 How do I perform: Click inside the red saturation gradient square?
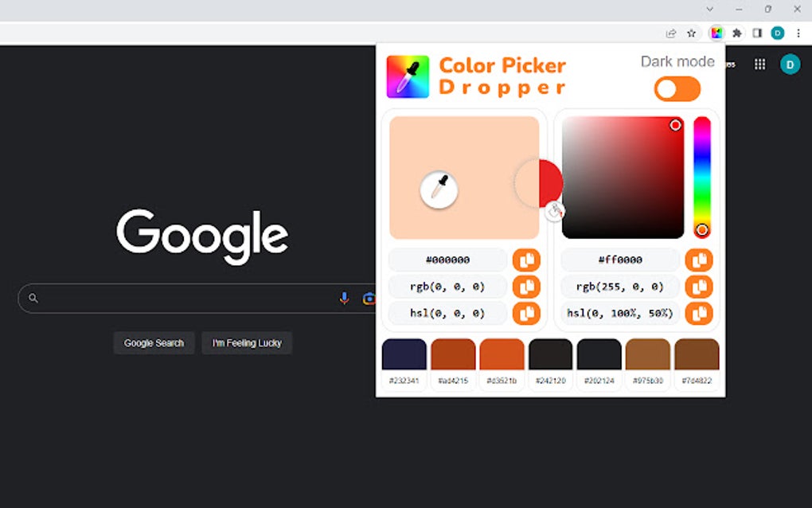pyautogui.click(x=623, y=178)
